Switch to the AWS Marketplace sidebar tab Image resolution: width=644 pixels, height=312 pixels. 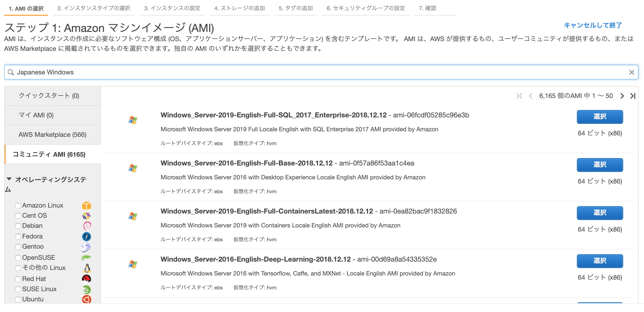pos(52,134)
